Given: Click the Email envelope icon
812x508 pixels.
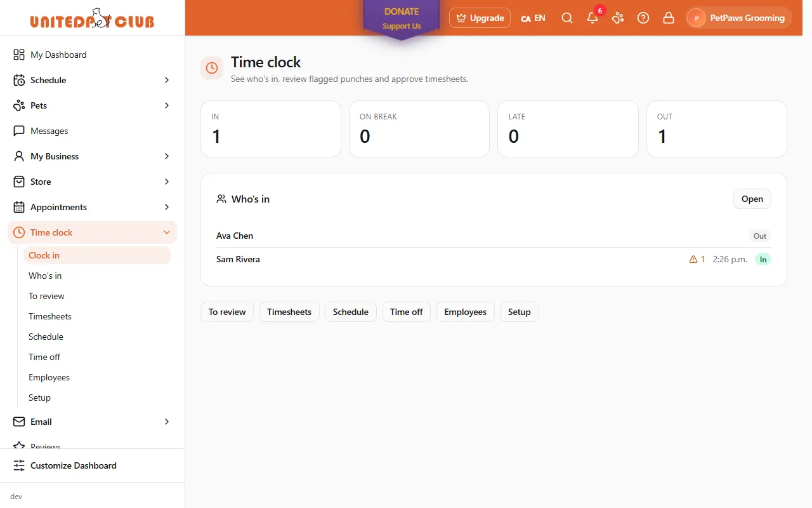Looking at the screenshot, I should (x=19, y=422).
